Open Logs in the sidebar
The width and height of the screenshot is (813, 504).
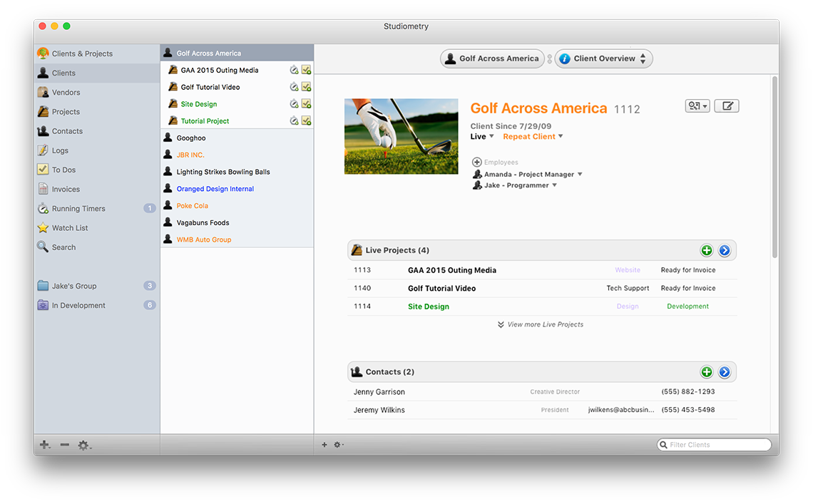[97, 150]
